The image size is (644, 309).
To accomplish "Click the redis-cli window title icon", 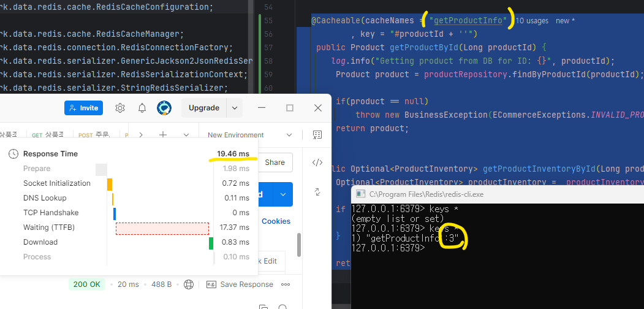I will click(x=361, y=194).
